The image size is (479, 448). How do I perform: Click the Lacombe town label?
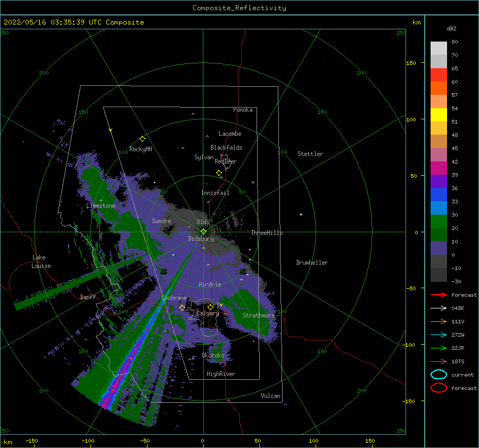coord(230,134)
